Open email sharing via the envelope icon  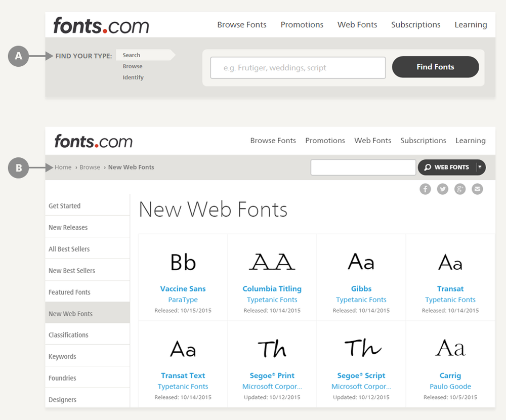[x=477, y=189]
